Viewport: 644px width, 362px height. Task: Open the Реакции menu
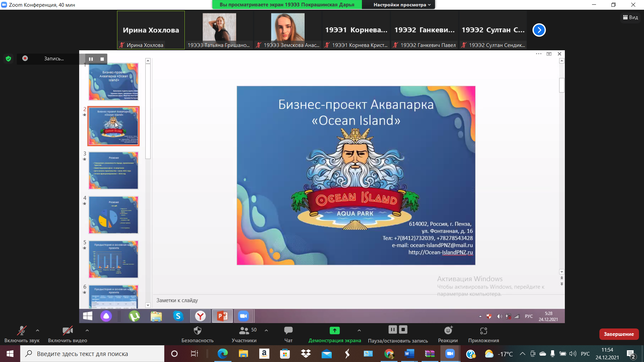pos(448,335)
